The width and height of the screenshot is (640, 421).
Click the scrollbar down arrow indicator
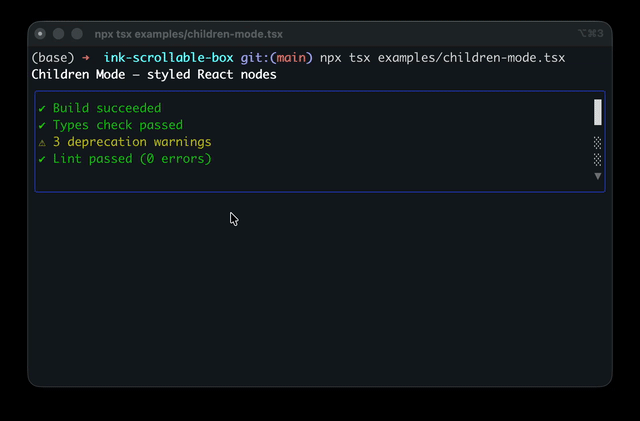coord(598,176)
